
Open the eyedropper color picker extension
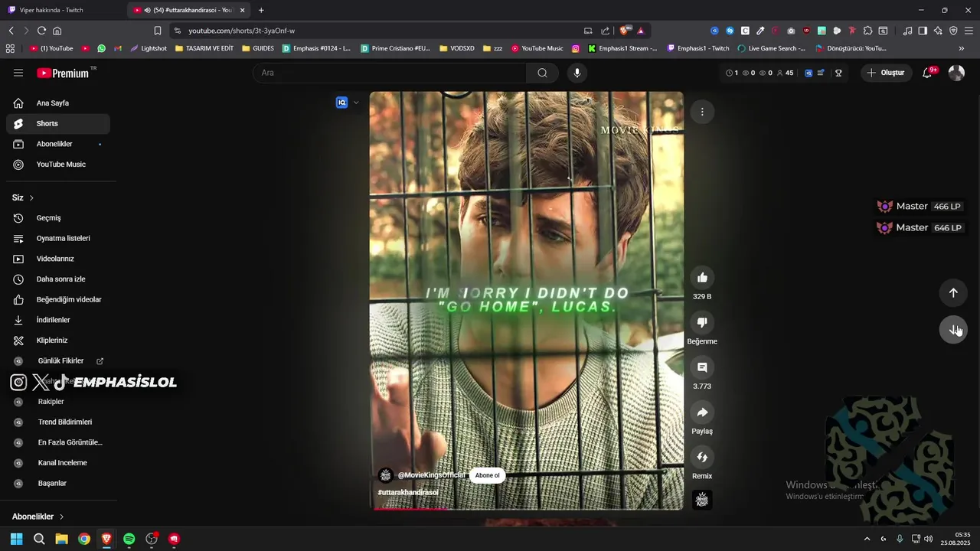click(760, 31)
